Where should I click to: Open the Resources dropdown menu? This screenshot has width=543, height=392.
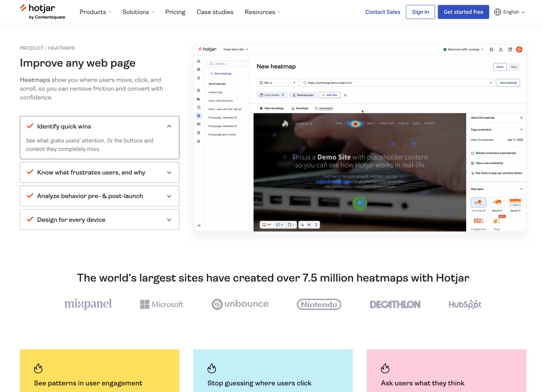262,12
